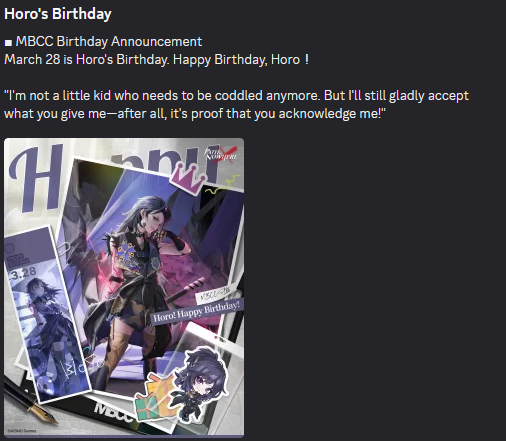
Task: Click the quote line ending 'acknowledge me!'
Action: [x=195, y=114]
